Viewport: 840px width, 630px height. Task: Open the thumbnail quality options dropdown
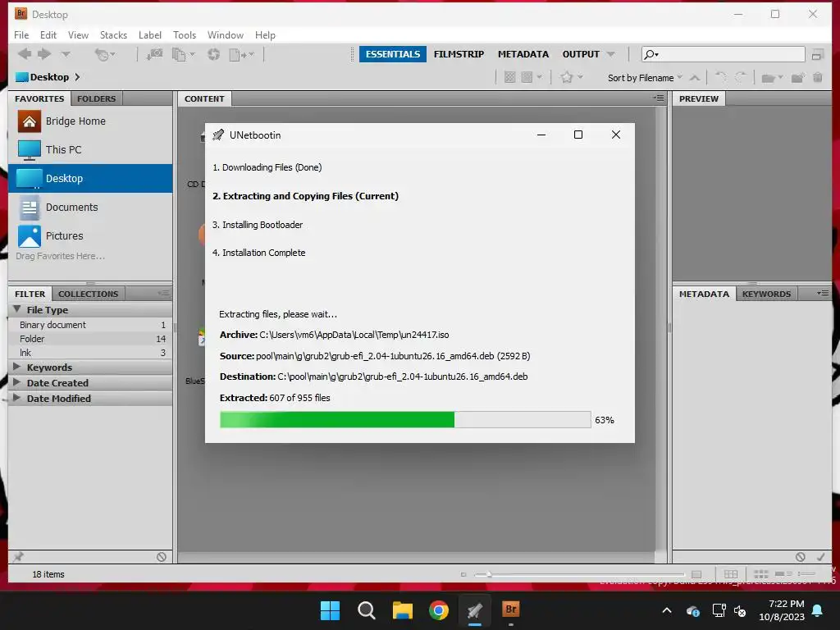532,77
